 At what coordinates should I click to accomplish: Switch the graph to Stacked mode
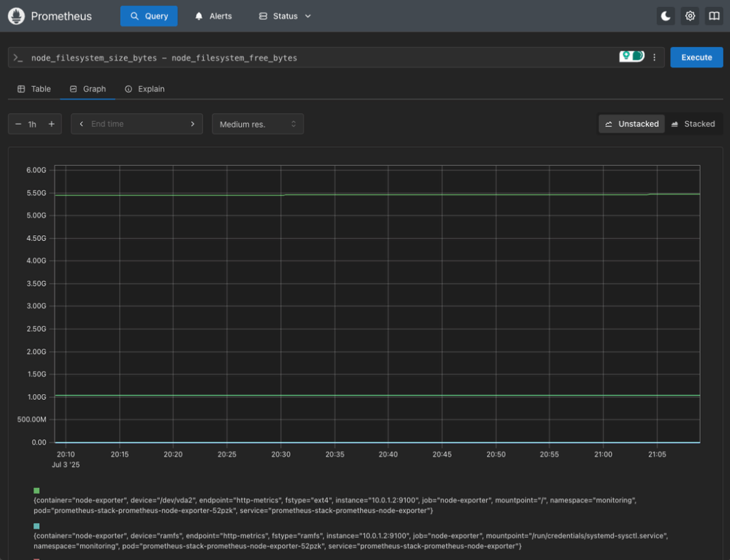(x=694, y=123)
